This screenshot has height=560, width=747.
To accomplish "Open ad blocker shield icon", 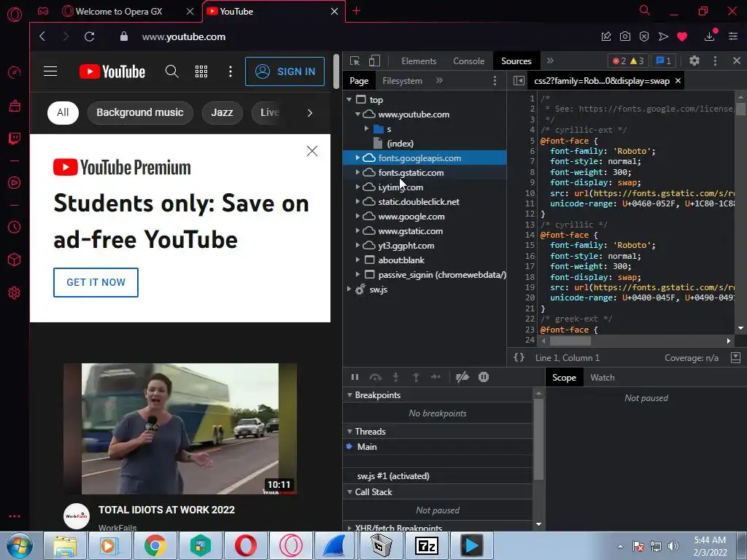I will (644, 36).
